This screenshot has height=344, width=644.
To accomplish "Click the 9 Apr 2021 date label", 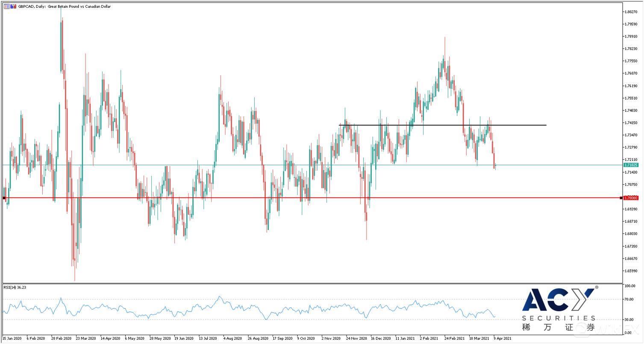I will pyautogui.click(x=503, y=338).
